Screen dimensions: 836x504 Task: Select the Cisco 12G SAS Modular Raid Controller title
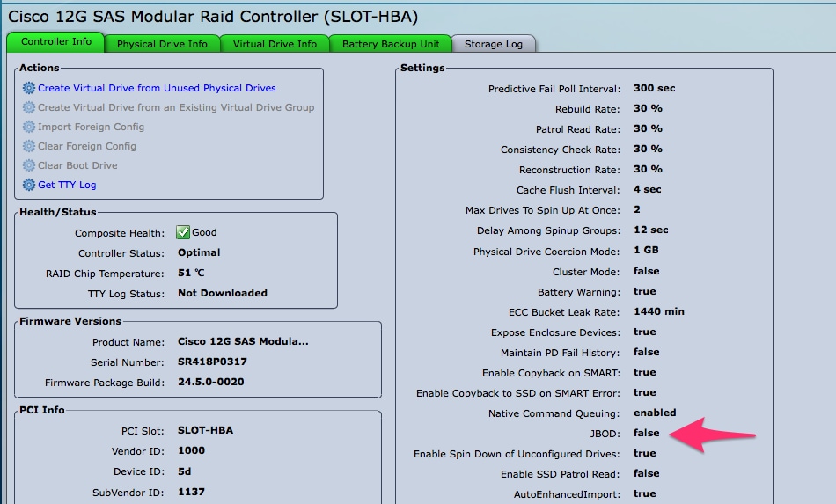[x=213, y=17]
